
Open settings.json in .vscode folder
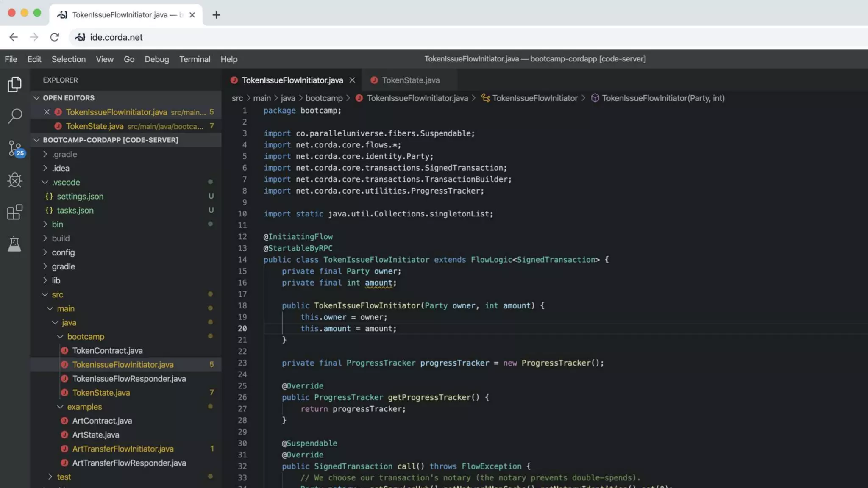click(80, 196)
